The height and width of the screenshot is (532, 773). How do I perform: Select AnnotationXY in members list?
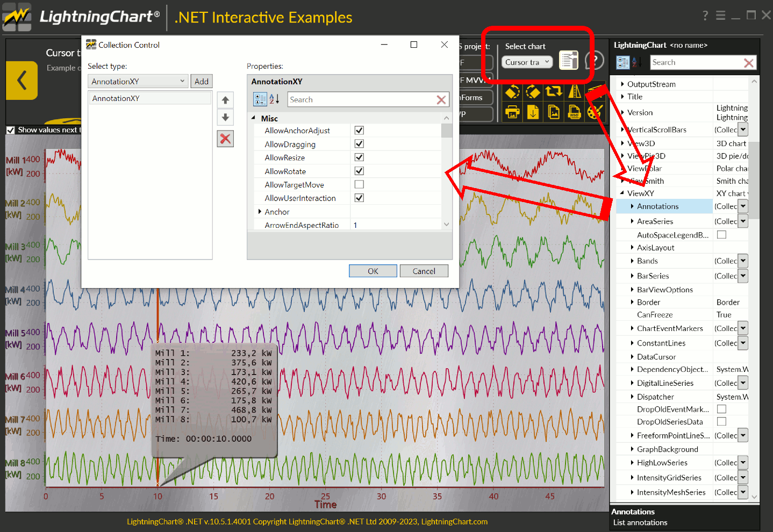[x=150, y=98]
